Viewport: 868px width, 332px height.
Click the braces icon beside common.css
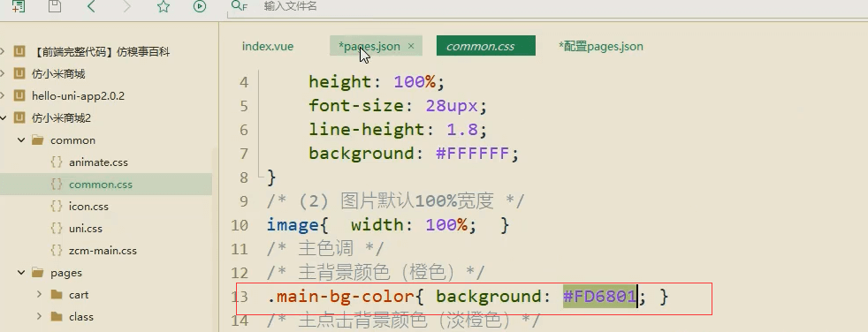pos(57,185)
